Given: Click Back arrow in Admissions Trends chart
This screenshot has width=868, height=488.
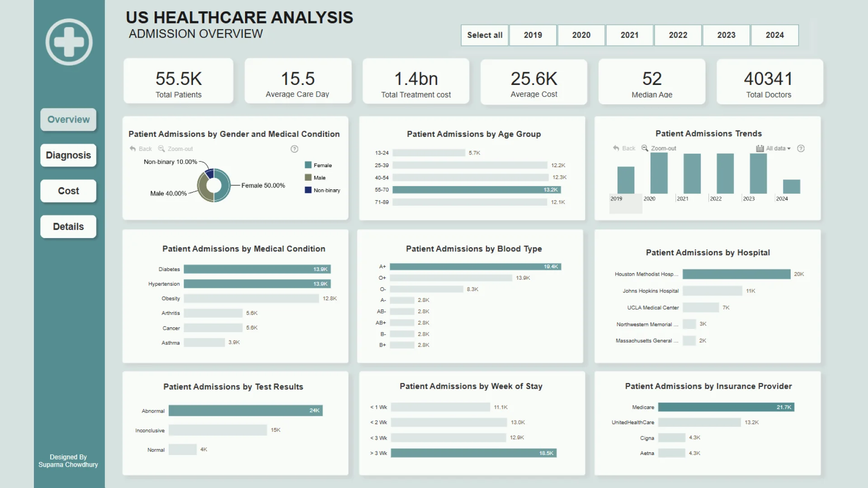Looking at the screenshot, I should (616, 148).
